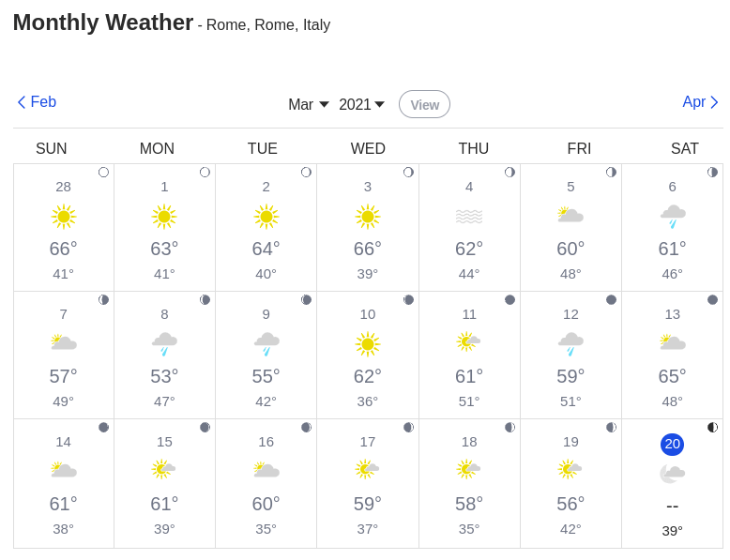Click the mostly cloudy icon on March 5
Screen dimensions: 730x560
570,215
